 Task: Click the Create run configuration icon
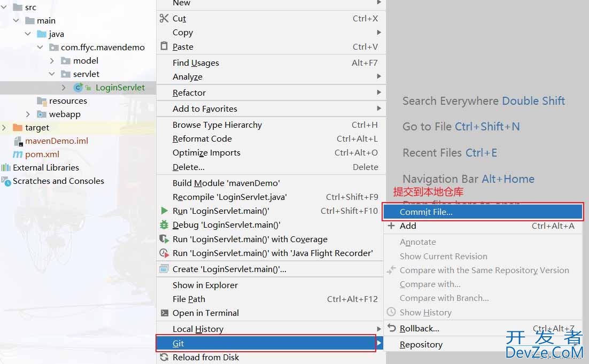click(164, 268)
